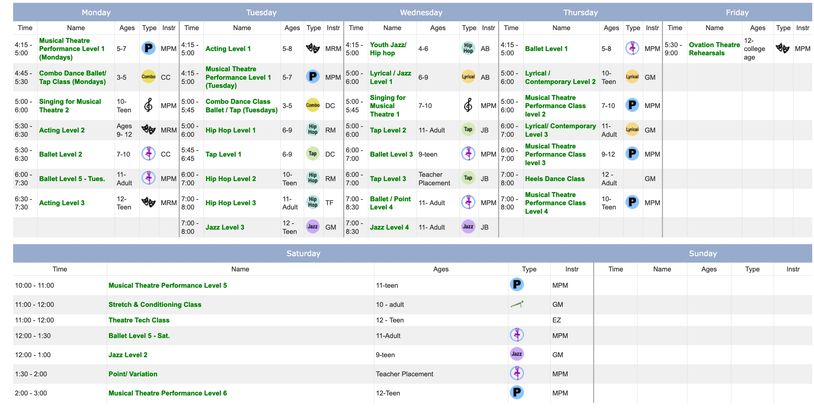Select the Saturday schedule header
The image size is (814, 416).
[x=303, y=254]
